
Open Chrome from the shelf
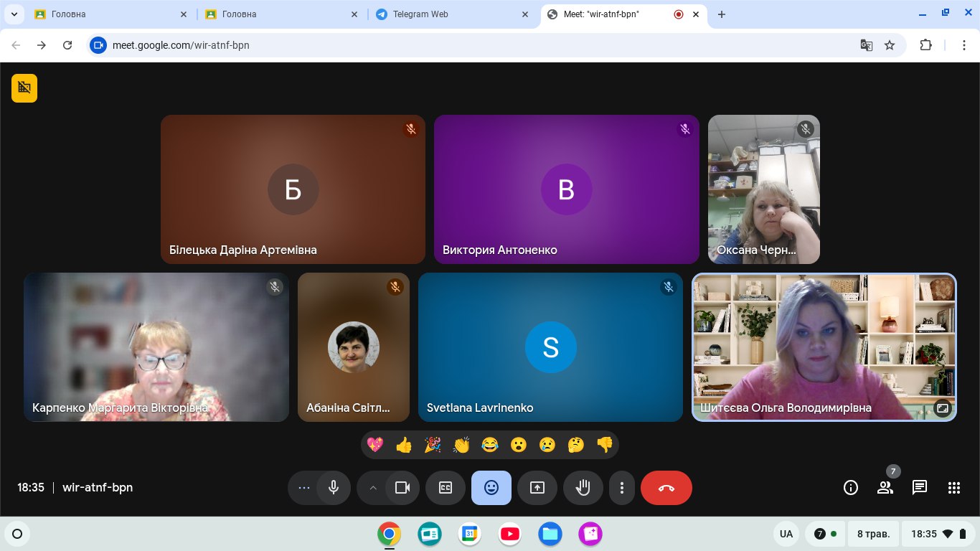[x=389, y=534]
